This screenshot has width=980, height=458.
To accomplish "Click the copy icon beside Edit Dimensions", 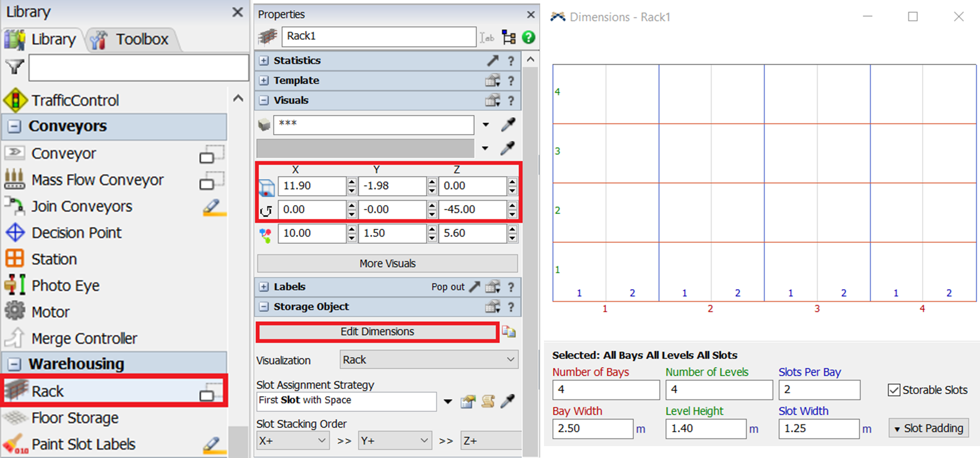I will (509, 331).
